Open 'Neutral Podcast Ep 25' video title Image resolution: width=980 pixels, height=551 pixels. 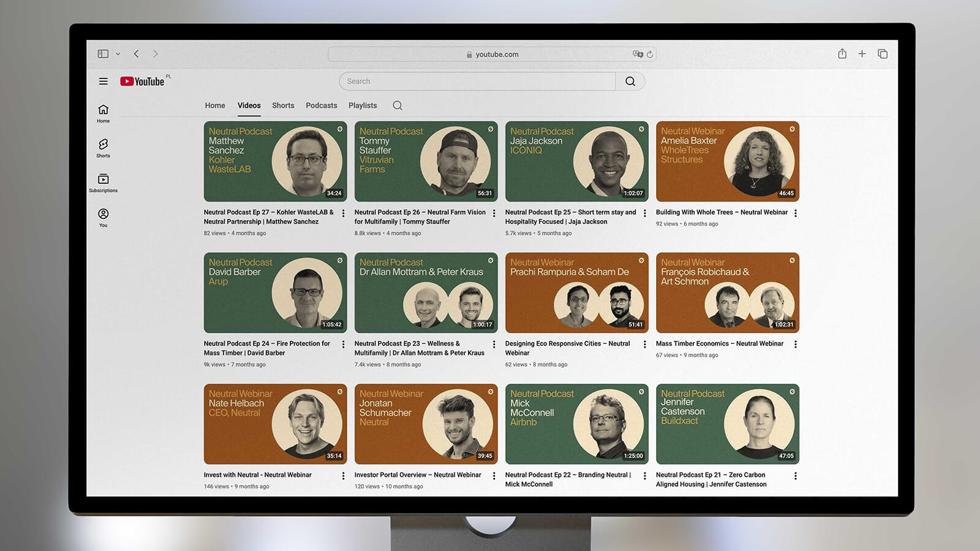571,217
